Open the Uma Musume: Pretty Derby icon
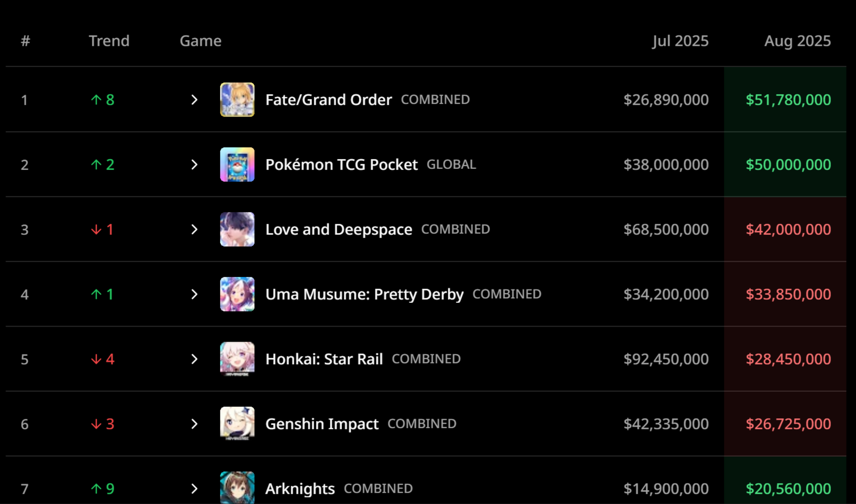 pyautogui.click(x=237, y=294)
